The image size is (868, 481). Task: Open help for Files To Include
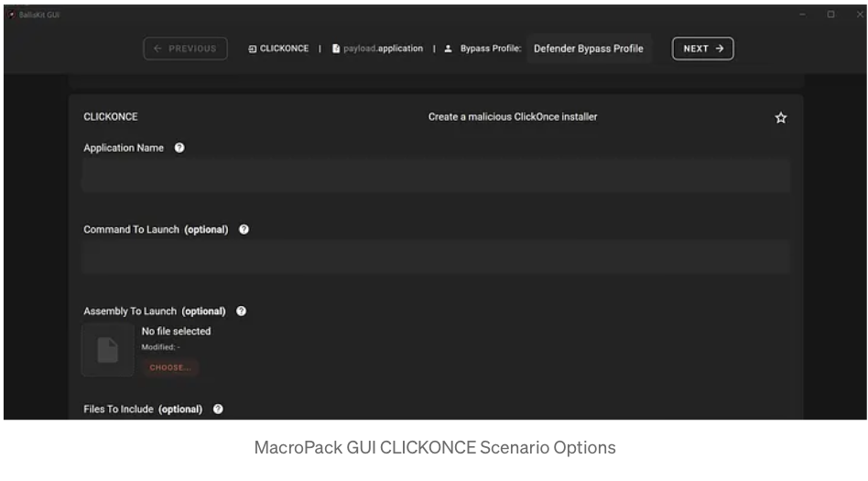[x=218, y=410]
